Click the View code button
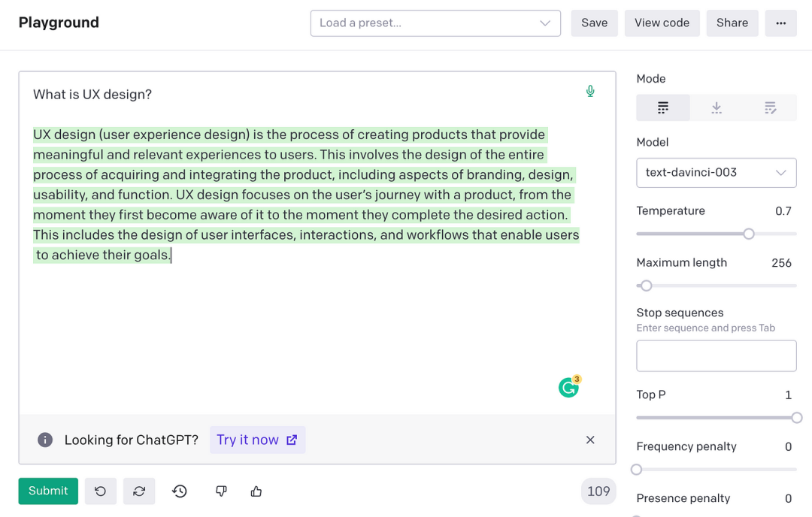 tap(662, 23)
